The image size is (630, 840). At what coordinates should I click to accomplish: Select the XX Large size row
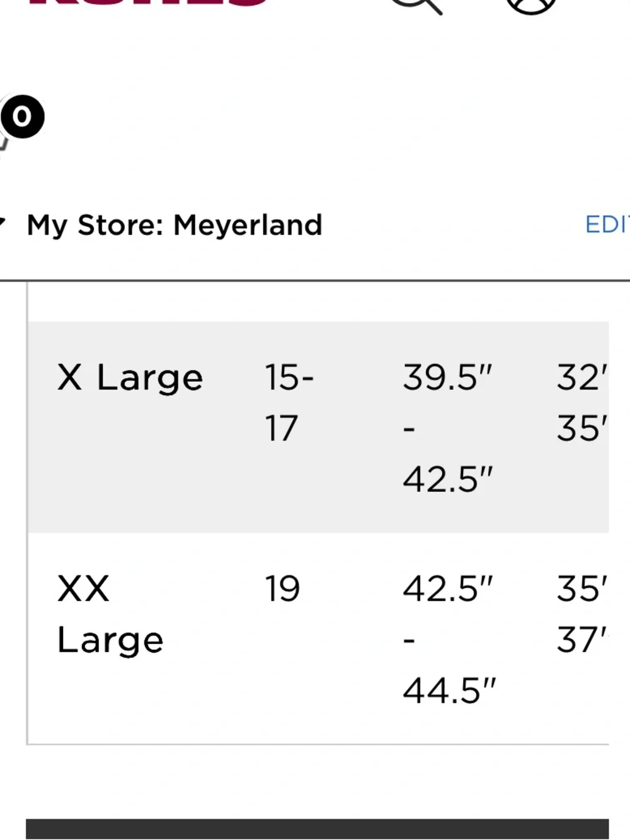[x=318, y=638]
